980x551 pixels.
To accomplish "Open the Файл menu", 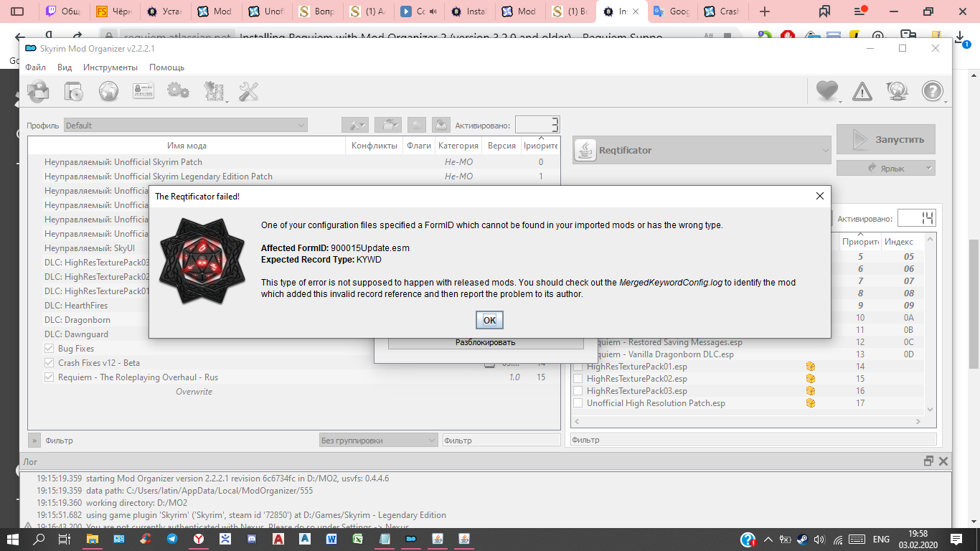I will [x=35, y=67].
